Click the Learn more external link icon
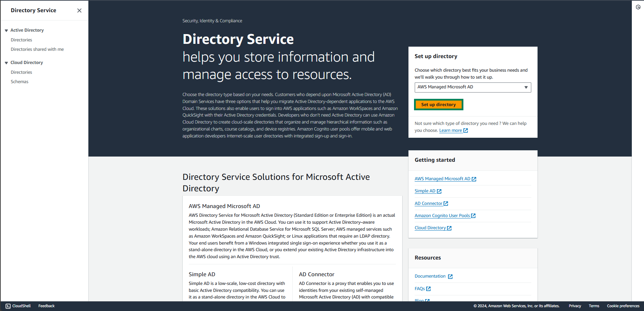The height and width of the screenshot is (311, 644). pos(466,131)
